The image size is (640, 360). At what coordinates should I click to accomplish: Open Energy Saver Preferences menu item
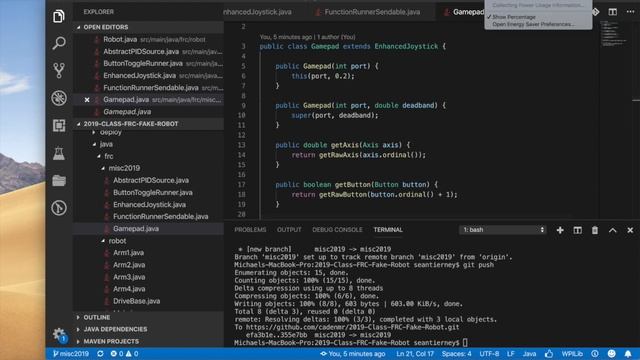[533, 24]
